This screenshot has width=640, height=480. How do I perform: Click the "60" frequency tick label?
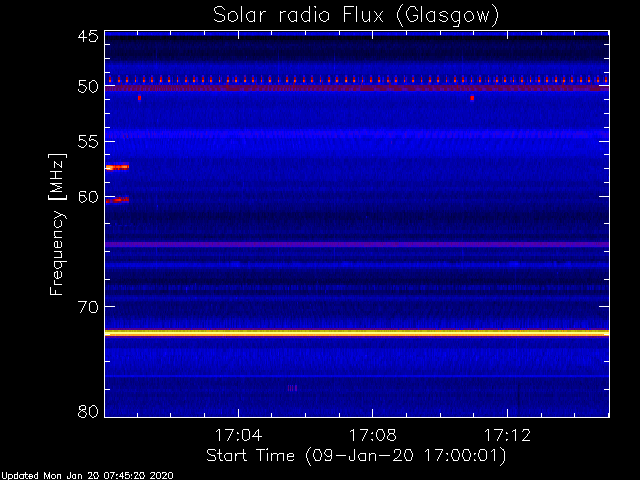(x=88, y=197)
